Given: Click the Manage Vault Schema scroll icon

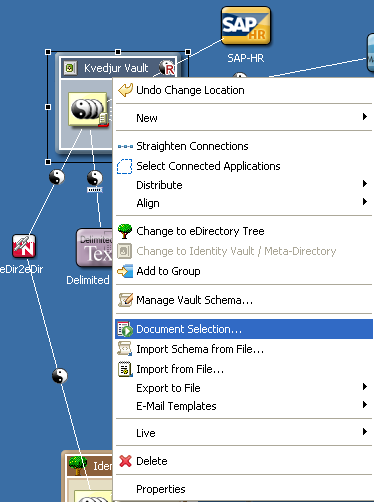Looking at the screenshot, I should pos(125,300).
